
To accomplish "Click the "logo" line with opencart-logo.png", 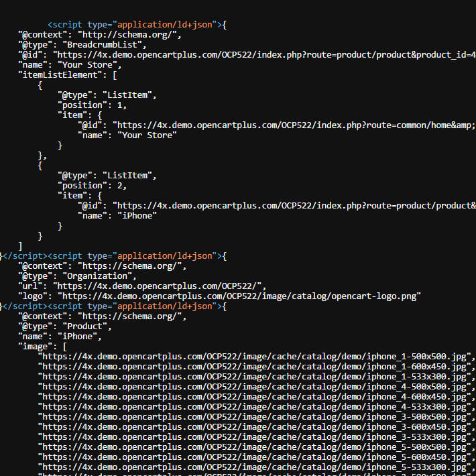I will [x=219, y=296].
